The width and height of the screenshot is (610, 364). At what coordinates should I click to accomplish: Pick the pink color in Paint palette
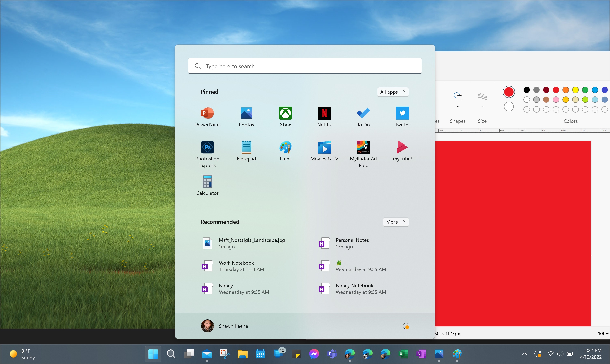[x=556, y=100]
